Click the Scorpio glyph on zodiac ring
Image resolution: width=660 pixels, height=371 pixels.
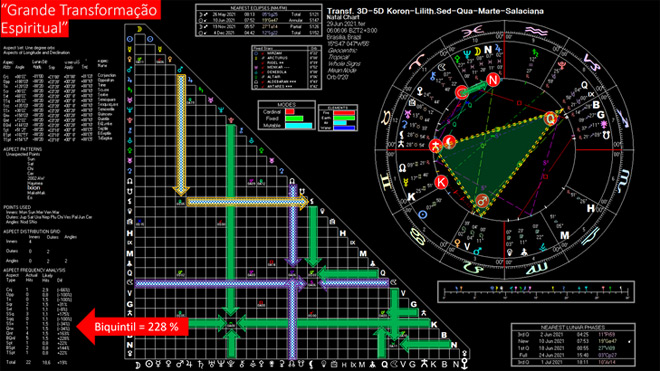pyautogui.click(x=623, y=180)
